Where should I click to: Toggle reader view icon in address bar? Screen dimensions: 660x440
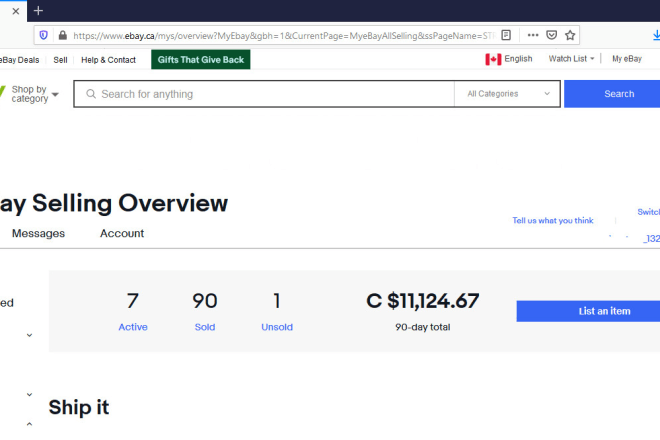[x=506, y=35]
